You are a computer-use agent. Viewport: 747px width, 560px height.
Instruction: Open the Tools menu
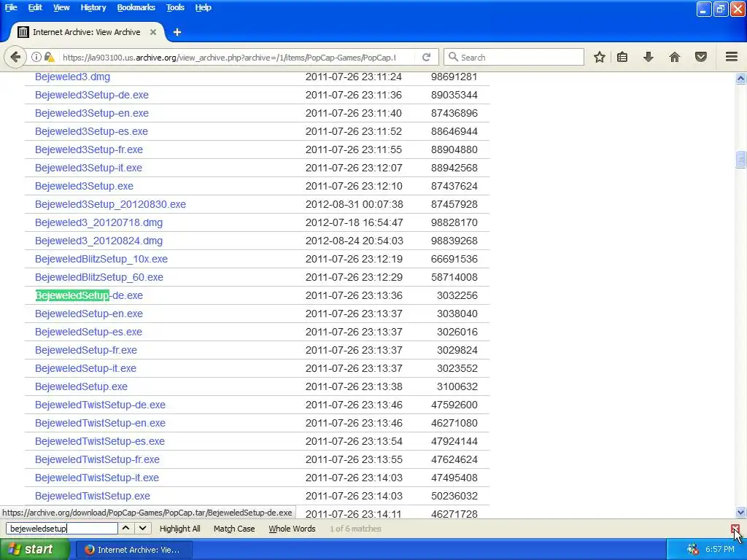pyautogui.click(x=175, y=7)
